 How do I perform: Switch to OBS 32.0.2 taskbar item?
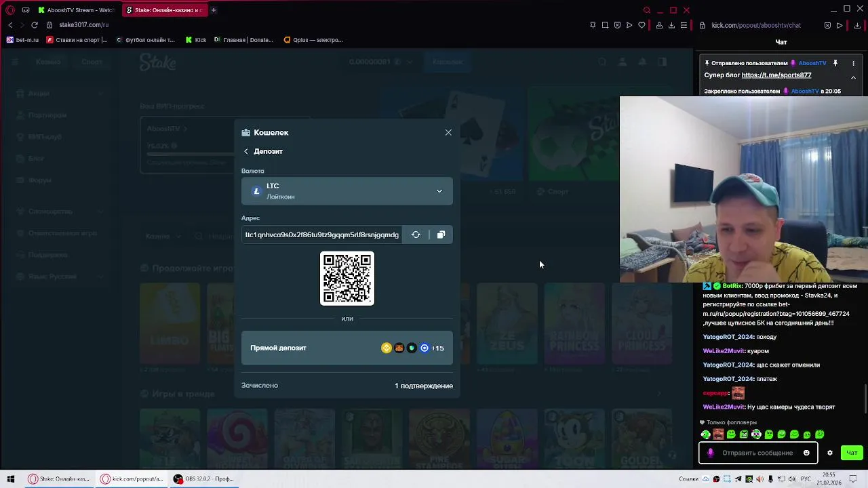tap(203, 479)
